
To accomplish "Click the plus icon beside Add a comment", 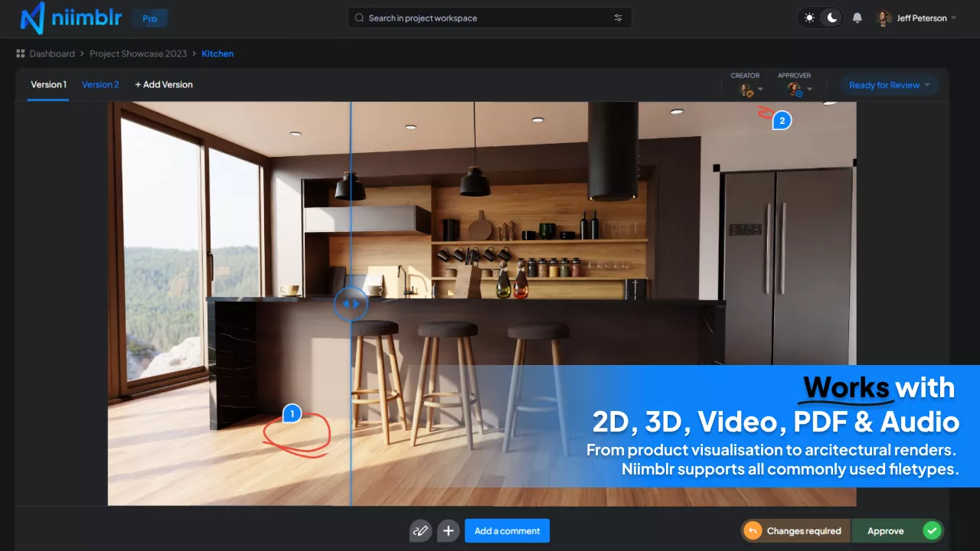I will point(449,530).
